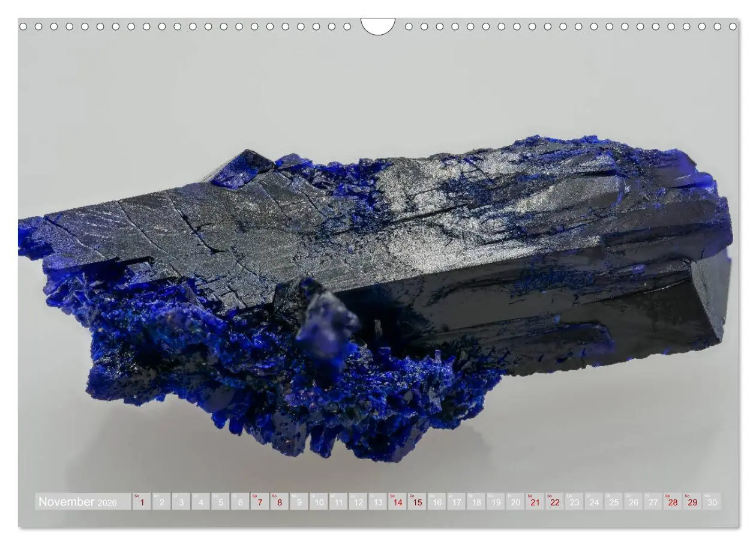
Task: Select date 25 on the calendar
Action: tap(614, 502)
